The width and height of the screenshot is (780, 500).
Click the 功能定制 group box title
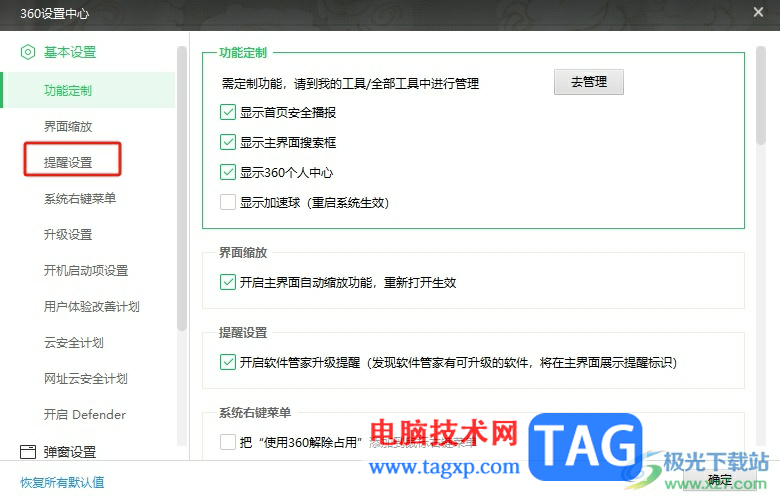[x=243, y=53]
